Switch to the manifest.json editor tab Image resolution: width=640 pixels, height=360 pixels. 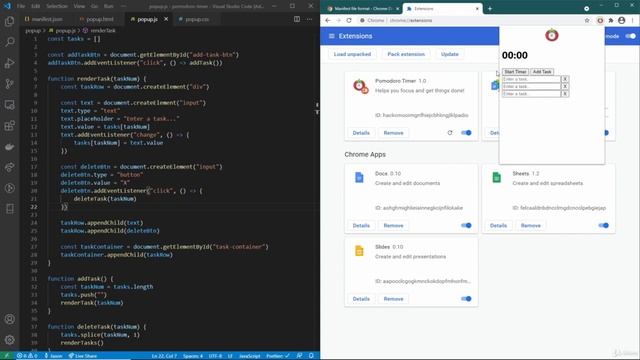point(44,19)
